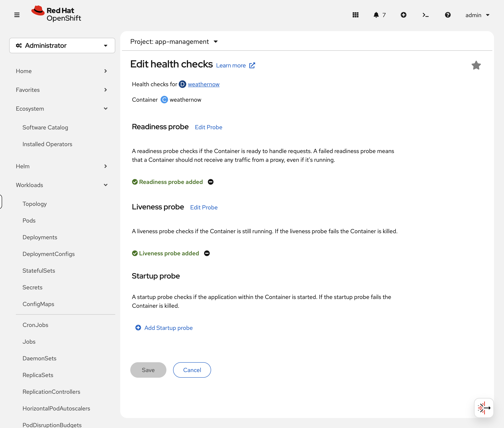Open the help question mark menu
The height and width of the screenshot is (428, 504).
448,15
